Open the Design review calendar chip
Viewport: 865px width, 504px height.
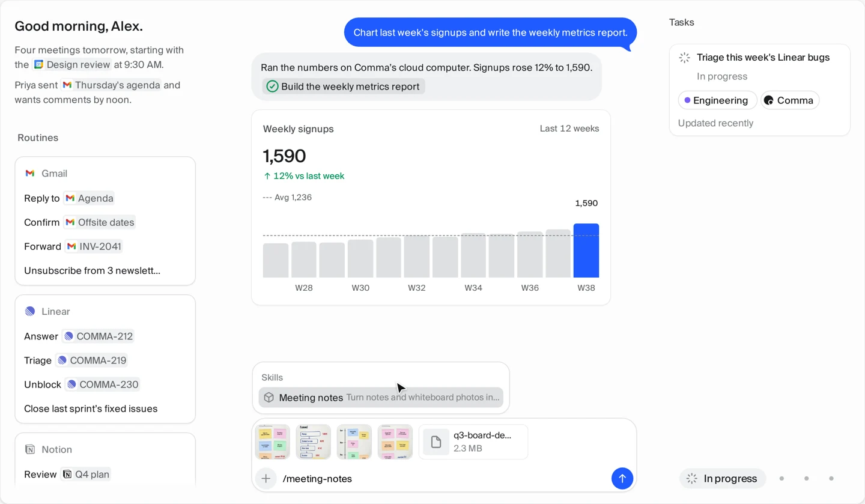tap(72, 64)
